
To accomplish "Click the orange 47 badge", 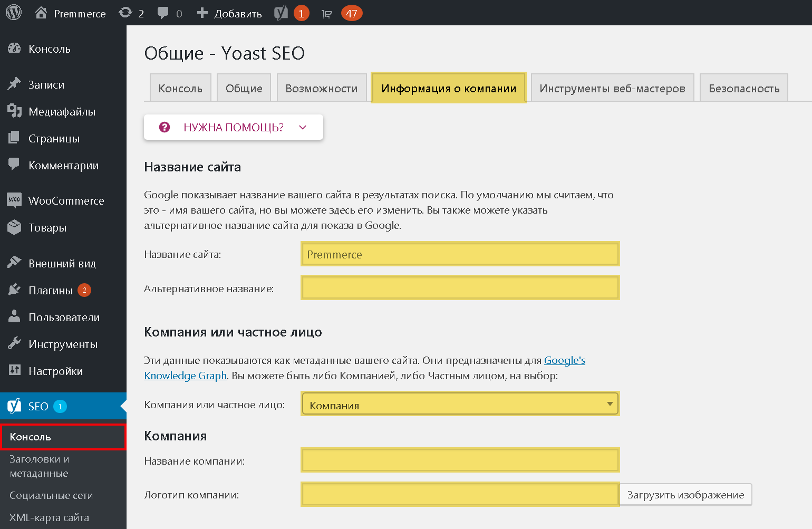I will pos(352,13).
